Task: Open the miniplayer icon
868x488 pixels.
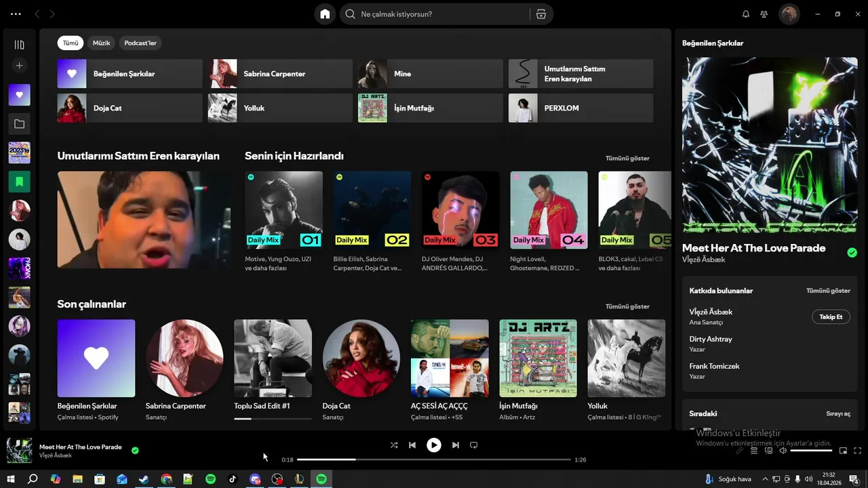Action: pos(844,451)
